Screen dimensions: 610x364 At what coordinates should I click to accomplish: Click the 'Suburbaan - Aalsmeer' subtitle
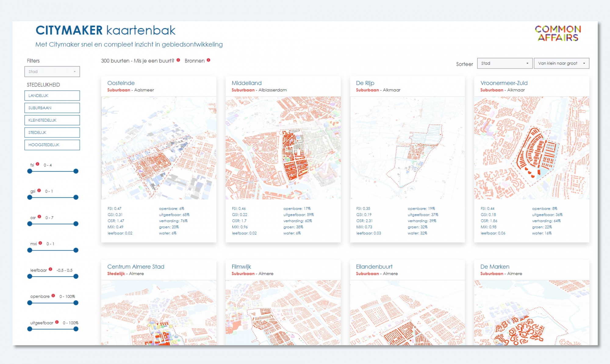pyautogui.click(x=131, y=90)
